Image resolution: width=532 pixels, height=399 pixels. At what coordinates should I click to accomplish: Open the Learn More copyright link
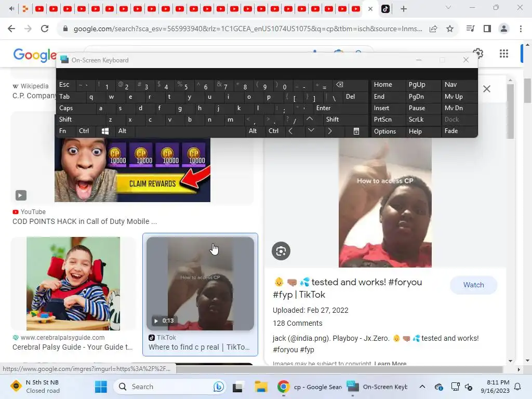(390, 363)
